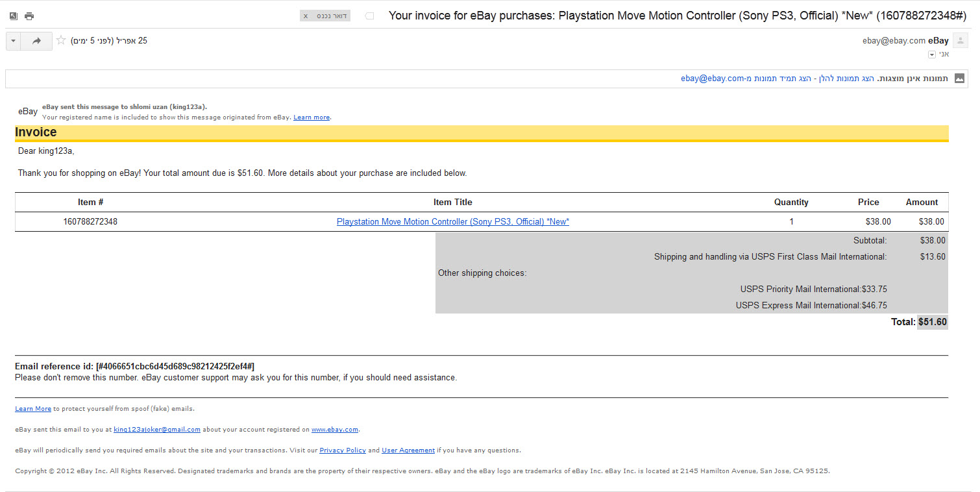The width and height of the screenshot is (980, 492).
Task: Click the print icon
Action: 29,16
